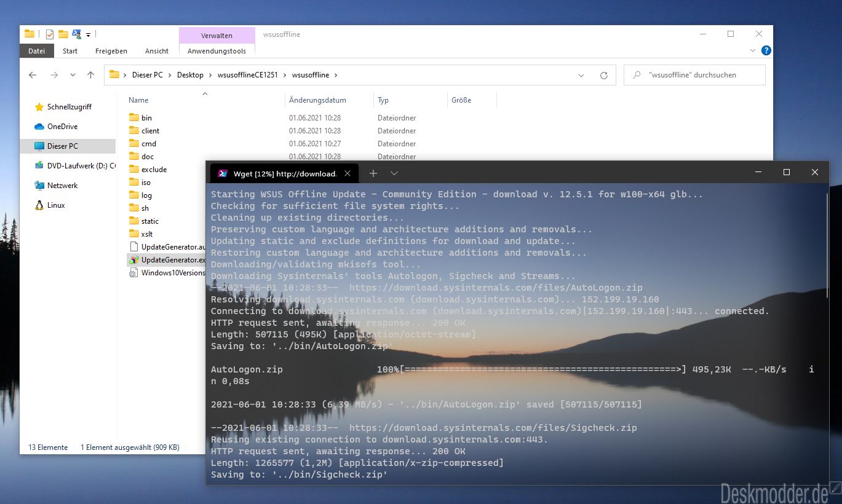Open the address bar history dropdown
The image size is (842, 504).
click(581, 75)
